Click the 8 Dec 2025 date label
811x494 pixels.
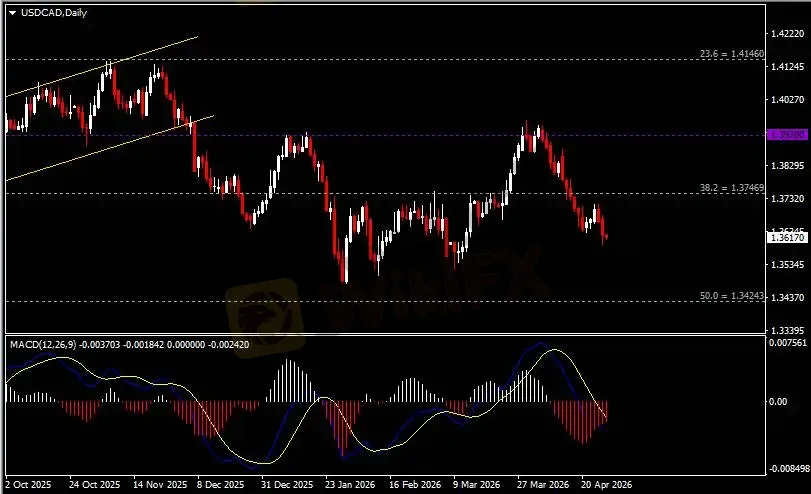[x=220, y=485]
